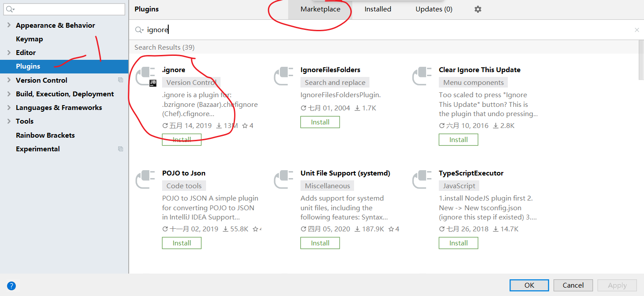Install Unit File Support (systemd) plugin
Screen dimensions: 644x296
click(320, 243)
